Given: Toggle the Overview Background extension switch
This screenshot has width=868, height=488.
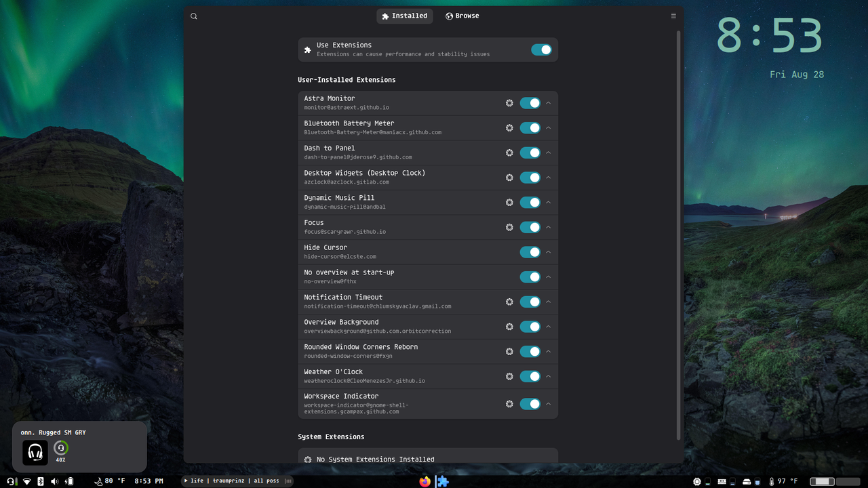Looking at the screenshot, I should tap(530, 327).
